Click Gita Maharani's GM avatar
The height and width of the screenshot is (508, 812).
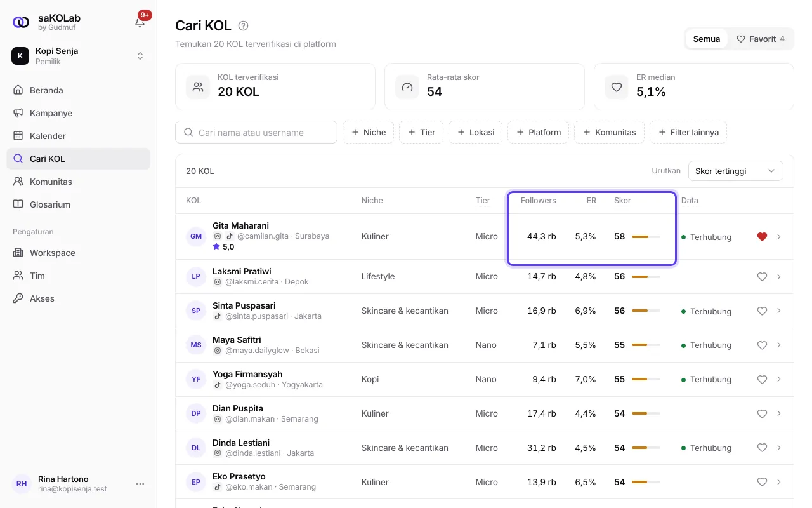tap(196, 236)
